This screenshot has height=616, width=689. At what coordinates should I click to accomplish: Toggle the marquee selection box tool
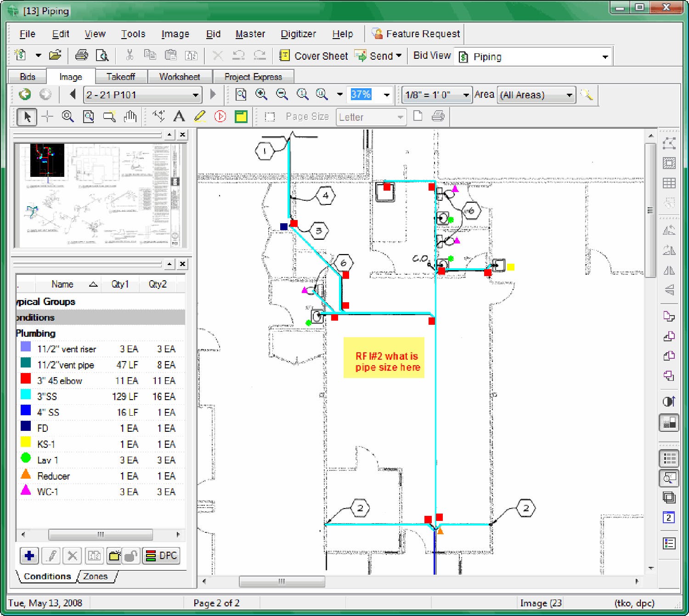pyautogui.click(x=270, y=117)
